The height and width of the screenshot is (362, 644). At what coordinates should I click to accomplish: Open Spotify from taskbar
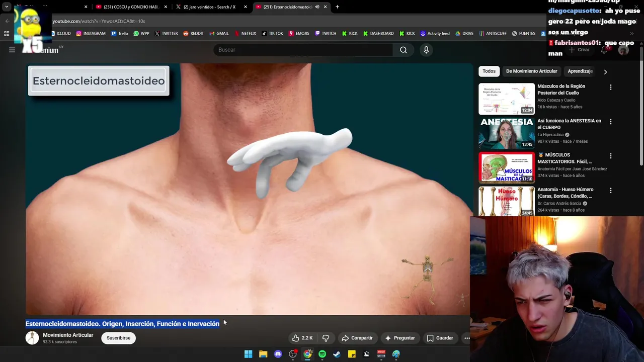pyautogui.click(x=322, y=354)
